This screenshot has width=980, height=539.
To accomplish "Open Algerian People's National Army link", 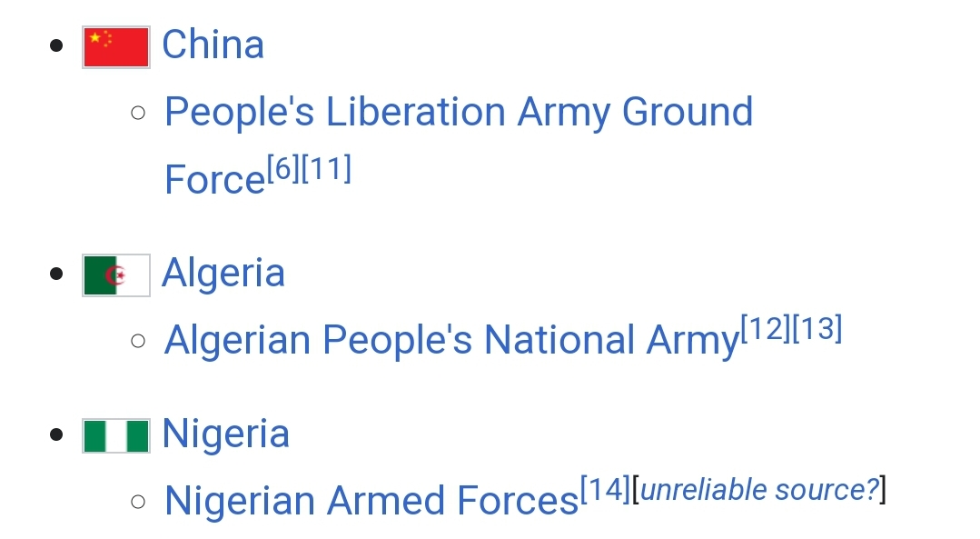I will tap(452, 340).
